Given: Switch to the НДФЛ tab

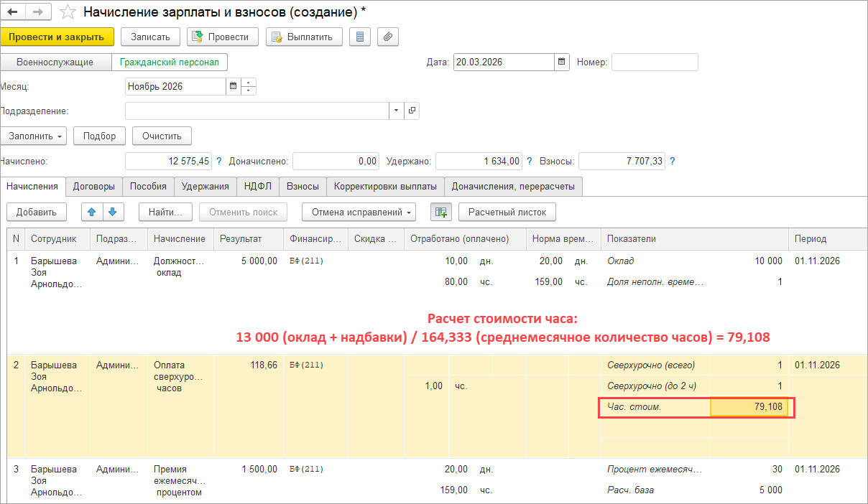Looking at the screenshot, I should pos(257,186).
